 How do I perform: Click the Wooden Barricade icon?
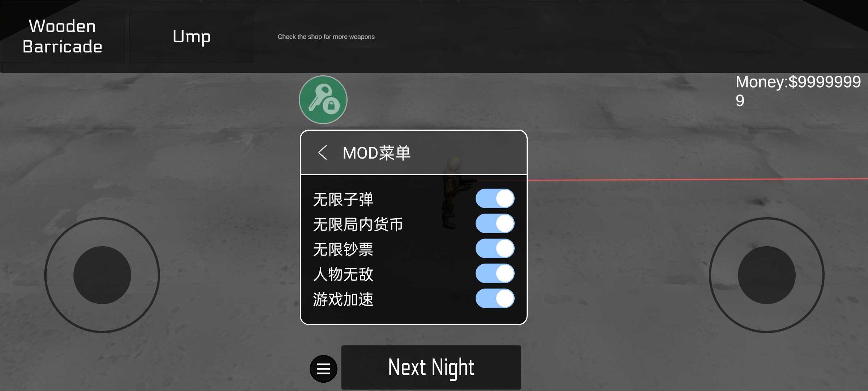click(x=62, y=37)
